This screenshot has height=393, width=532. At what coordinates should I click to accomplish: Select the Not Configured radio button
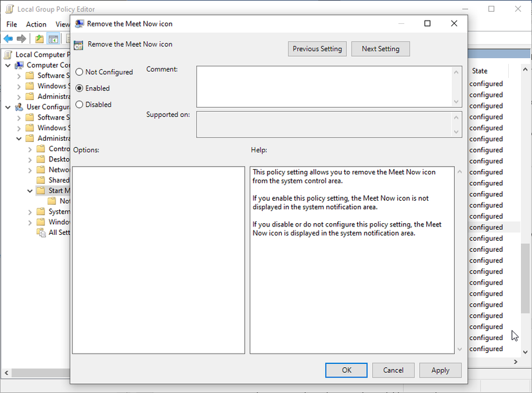(x=79, y=72)
